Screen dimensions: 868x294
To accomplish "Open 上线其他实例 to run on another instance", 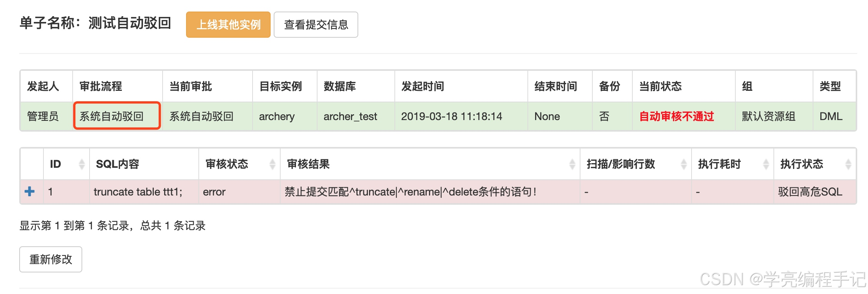I will pyautogui.click(x=228, y=25).
